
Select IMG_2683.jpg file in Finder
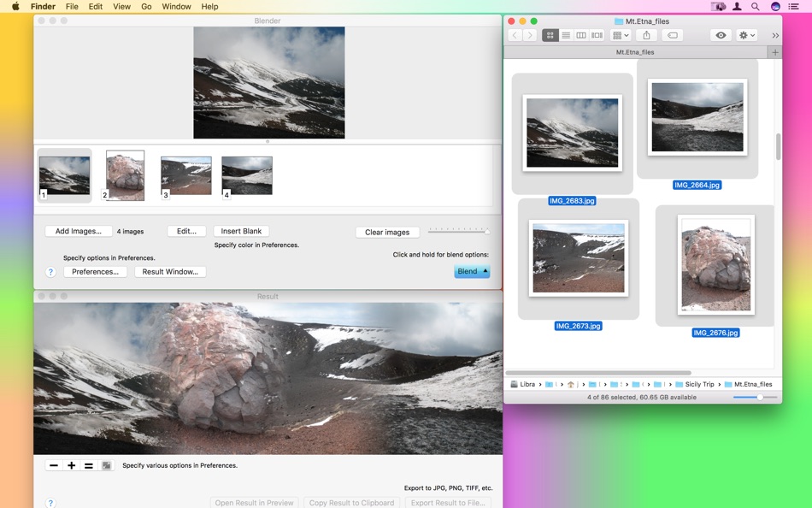click(572, 133)
